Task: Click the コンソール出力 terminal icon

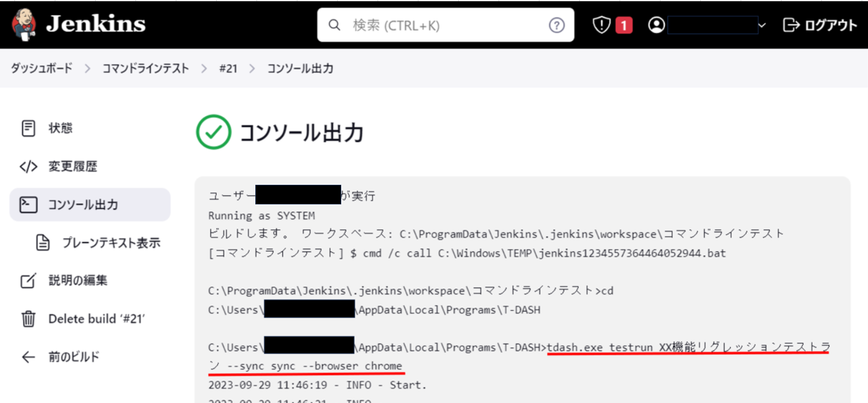Action: click(x=28, y=204)
